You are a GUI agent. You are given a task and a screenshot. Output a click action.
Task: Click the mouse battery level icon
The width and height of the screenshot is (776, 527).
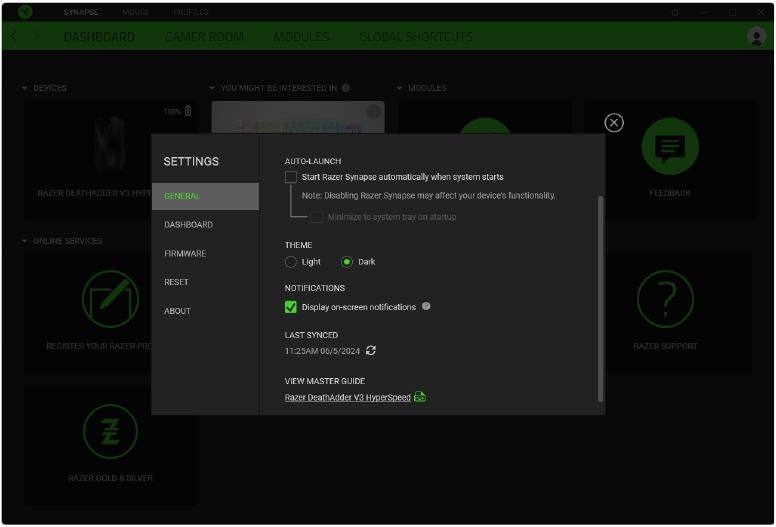pyautogui.click(x=188, y=111)
